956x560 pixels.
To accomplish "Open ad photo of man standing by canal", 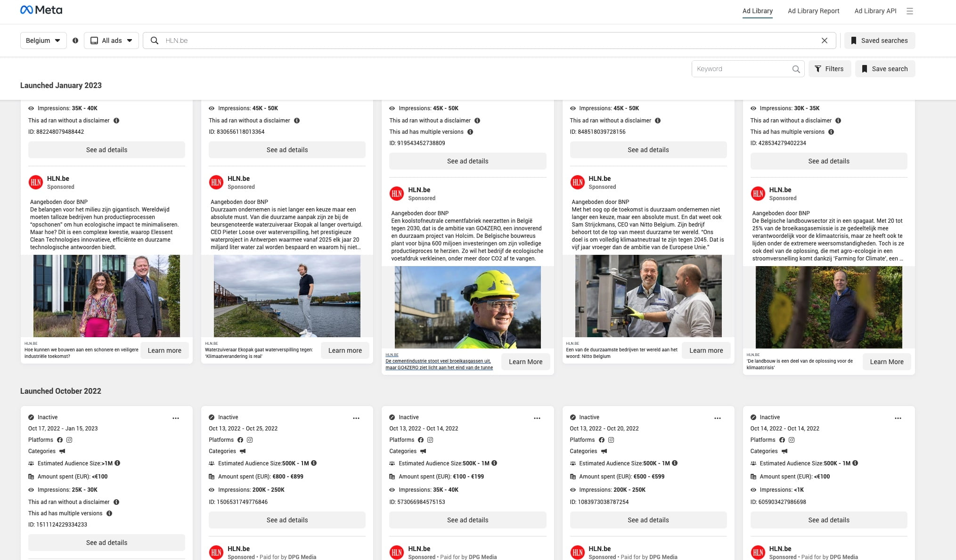I will [x=287, y=296].
